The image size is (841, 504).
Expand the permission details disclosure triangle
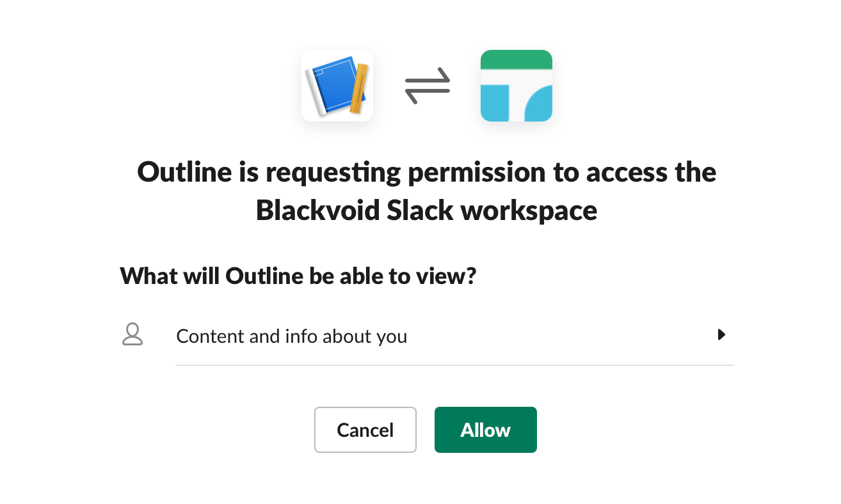pyautogui.click(x=721, y=335)
